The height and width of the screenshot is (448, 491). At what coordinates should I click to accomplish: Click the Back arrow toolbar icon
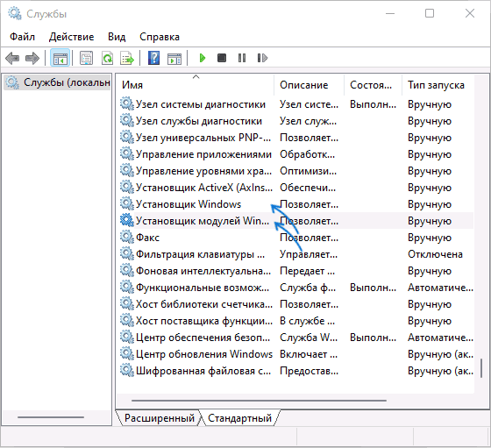12,58
